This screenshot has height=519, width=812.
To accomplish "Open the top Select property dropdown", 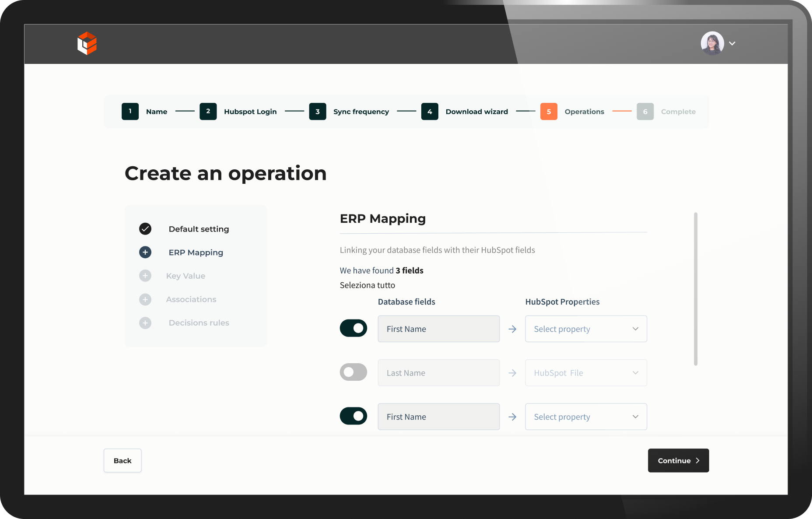I will point(586,329).
